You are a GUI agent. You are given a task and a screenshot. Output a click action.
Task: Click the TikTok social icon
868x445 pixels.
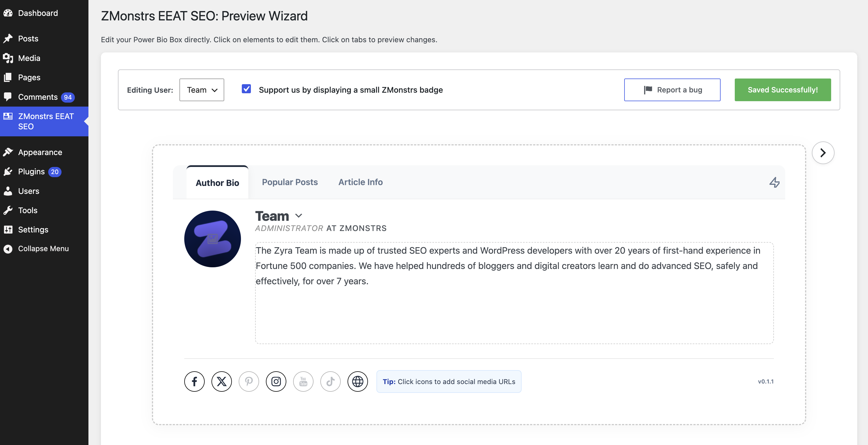point(330,381)
